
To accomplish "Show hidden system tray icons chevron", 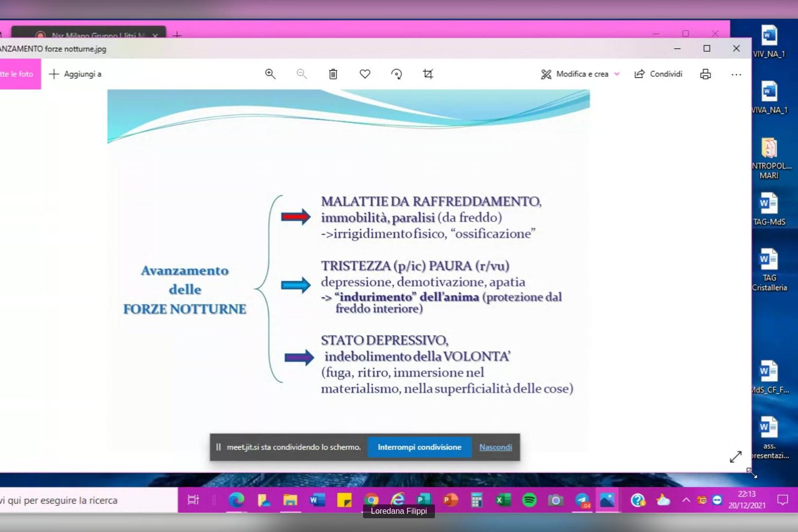I will [x=686, y=500].
